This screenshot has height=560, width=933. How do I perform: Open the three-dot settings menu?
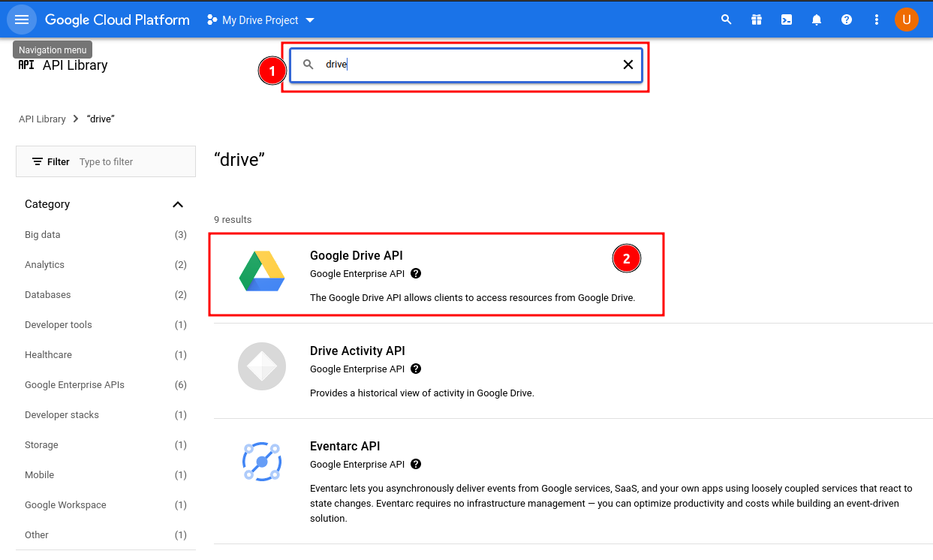point(877,20)
